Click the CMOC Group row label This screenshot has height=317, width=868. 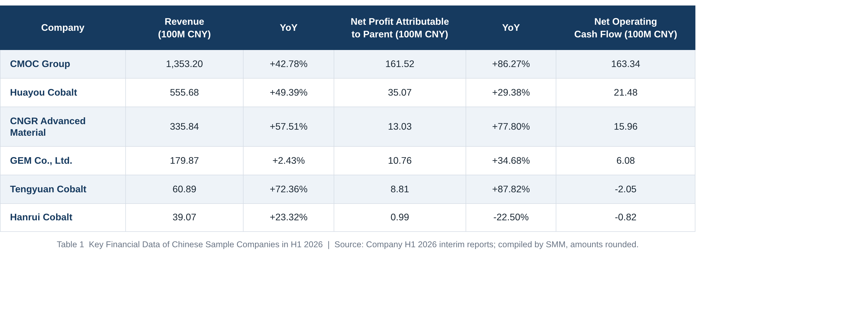pyautogui.click(x=40, y=64)
